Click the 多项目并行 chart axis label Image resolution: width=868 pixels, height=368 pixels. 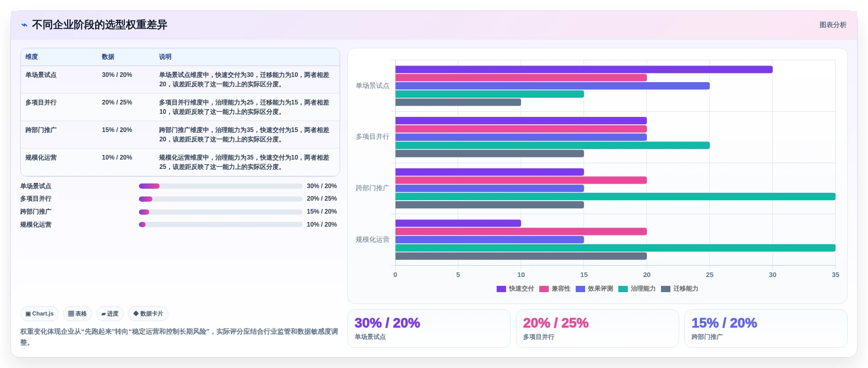pos(372,137)
